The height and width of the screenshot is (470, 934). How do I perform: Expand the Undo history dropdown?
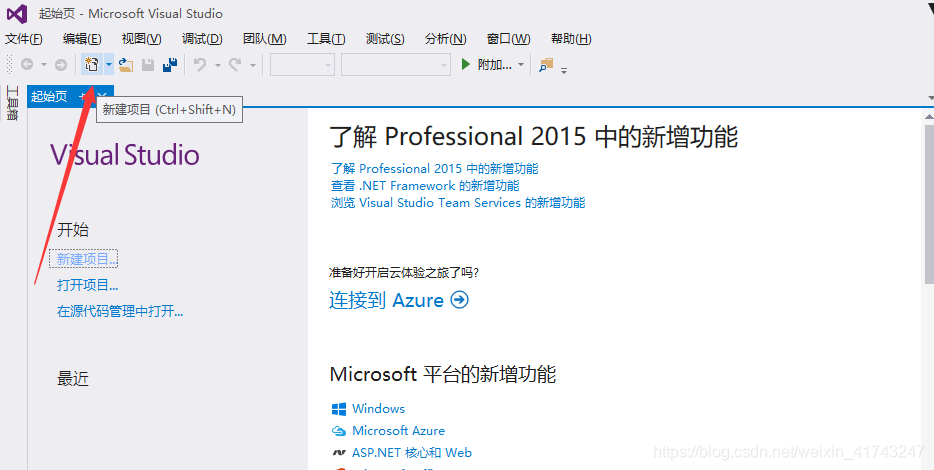point(218,65)
